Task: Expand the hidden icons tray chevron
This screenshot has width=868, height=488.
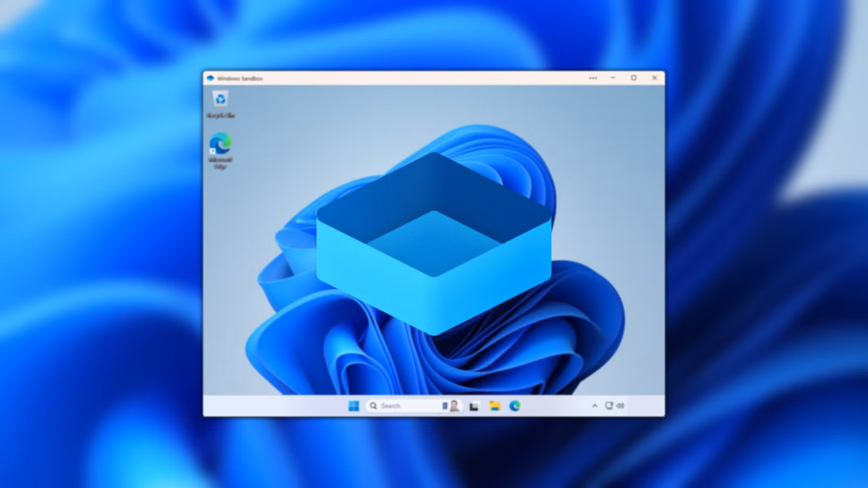Action: 595,406
